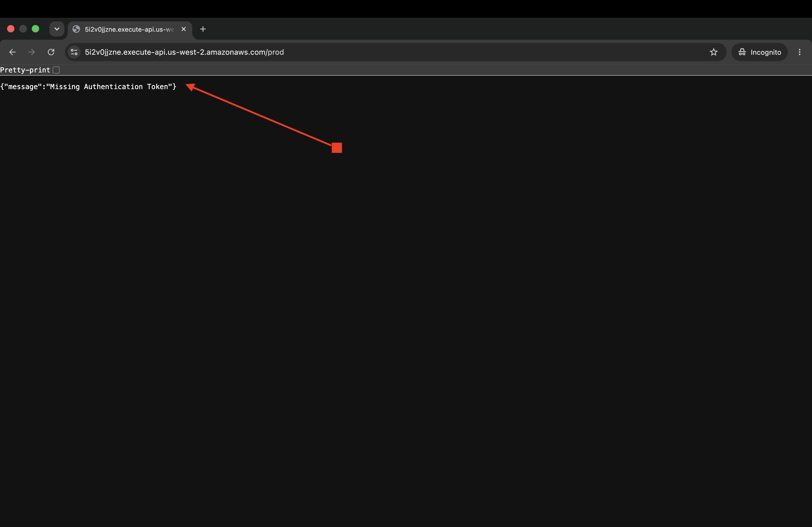The width and height of the screenshot is (812, 527).
Task: Click the Incognito indicator button
Action: pos(759,52)
